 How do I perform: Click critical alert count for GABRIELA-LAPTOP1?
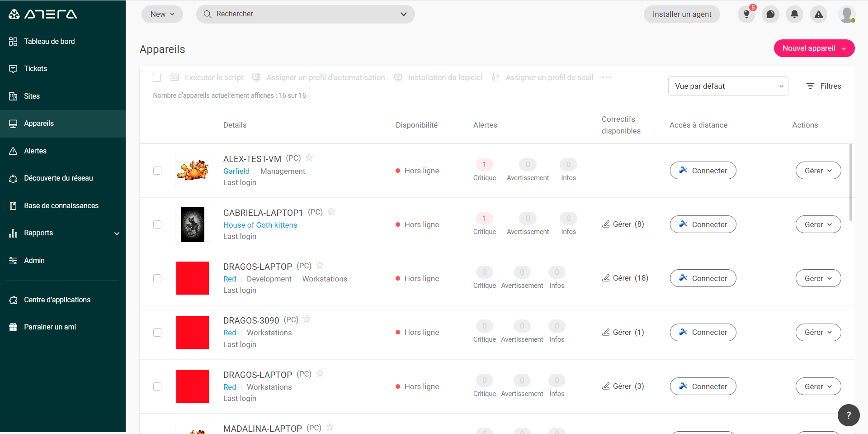pyautogui.click(x=484, y=218)
